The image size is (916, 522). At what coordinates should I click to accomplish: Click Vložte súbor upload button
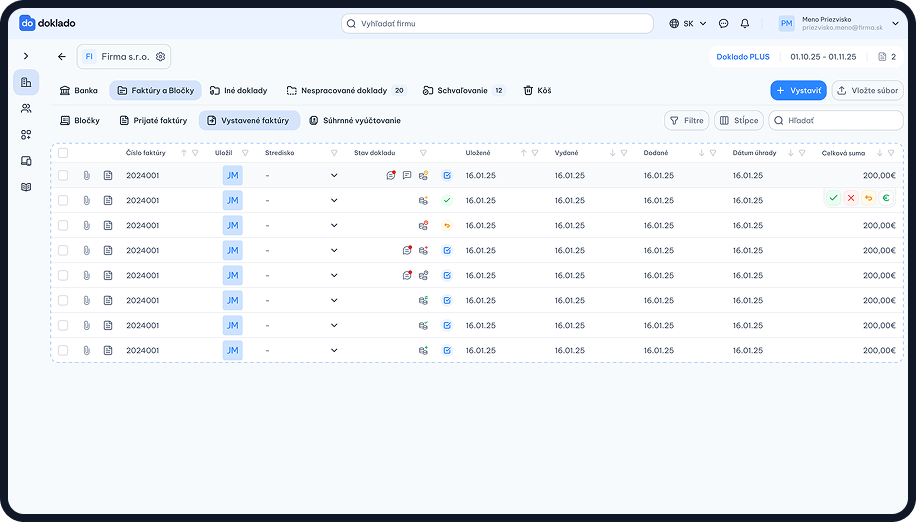868,91
